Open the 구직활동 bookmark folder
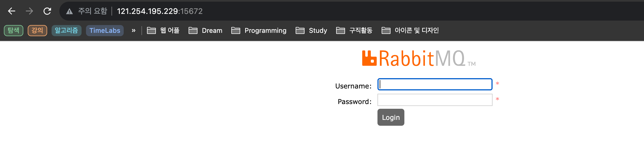The width and height of the screenshot is (644, 168). [x=354, y=31]
